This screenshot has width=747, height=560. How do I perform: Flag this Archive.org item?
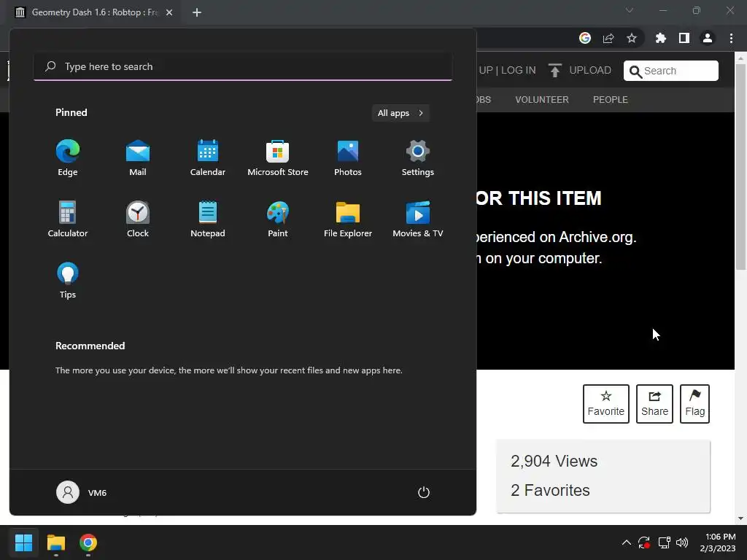pyautogui.click(x=694, y=404)
